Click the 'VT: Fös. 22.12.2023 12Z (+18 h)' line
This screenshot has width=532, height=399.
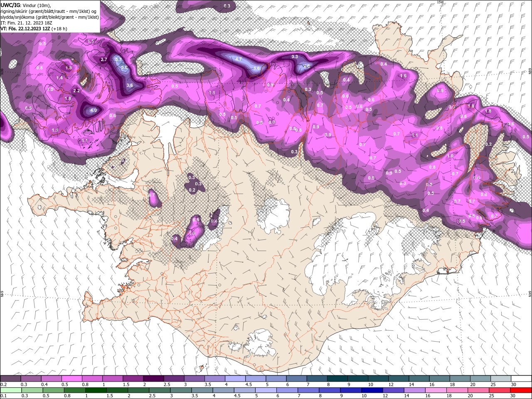click(x=34, y=29)
